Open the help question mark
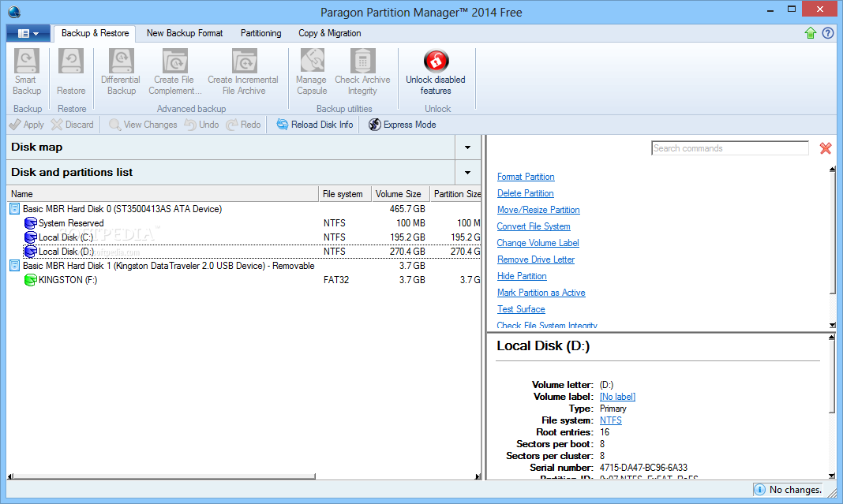The image size is (843, 504). click(828, 33)
